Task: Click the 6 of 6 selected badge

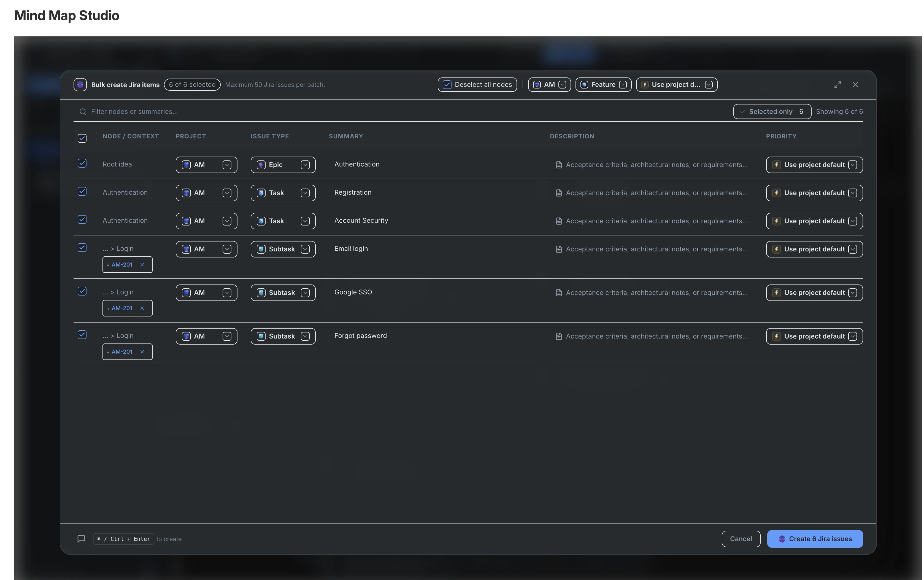Action: point(192,85)
